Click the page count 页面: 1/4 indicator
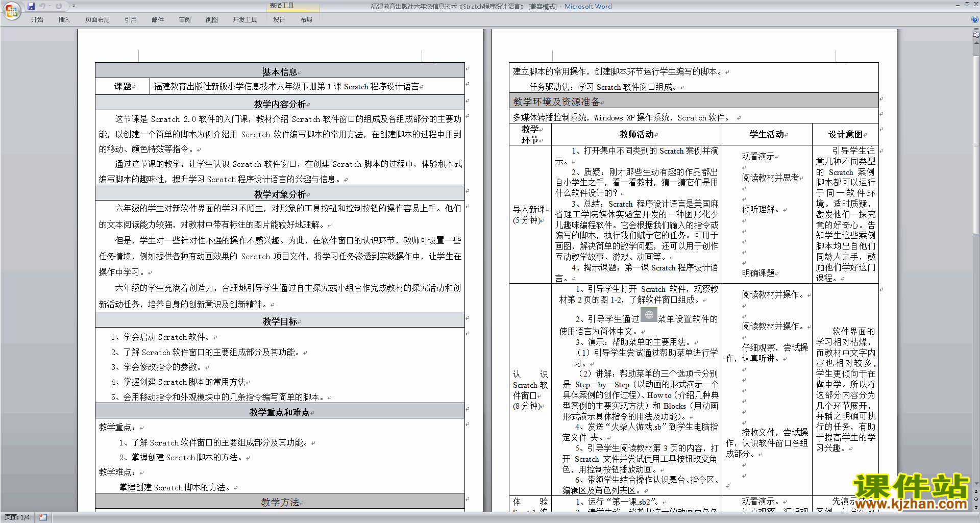 [17, 517]
